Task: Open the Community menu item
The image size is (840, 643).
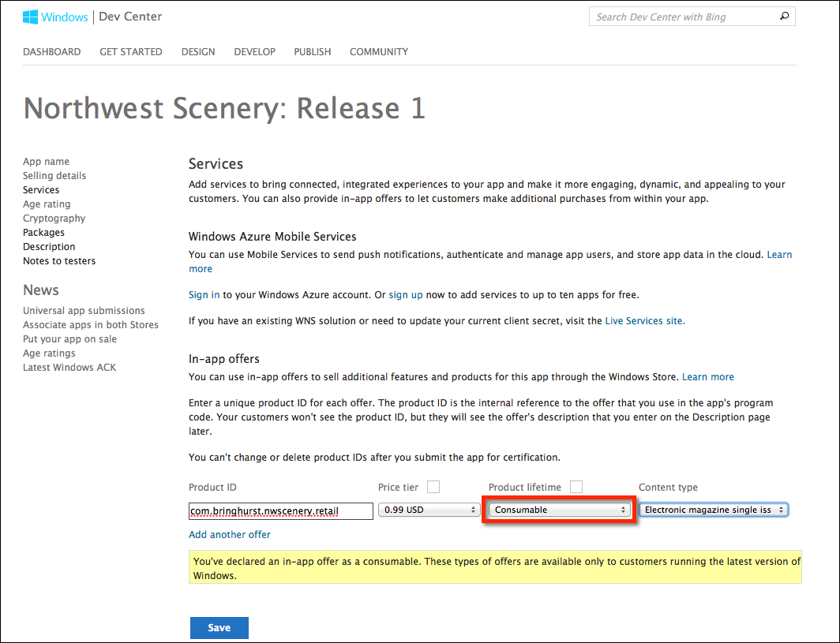Action: tap(379, 52)
